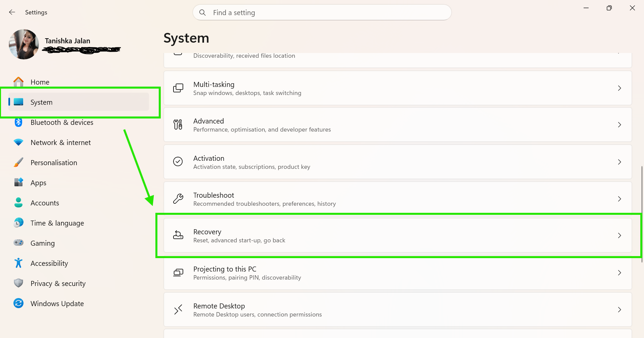Click 'Performance, optimisation, and developer features' text

tap(262, 130)
